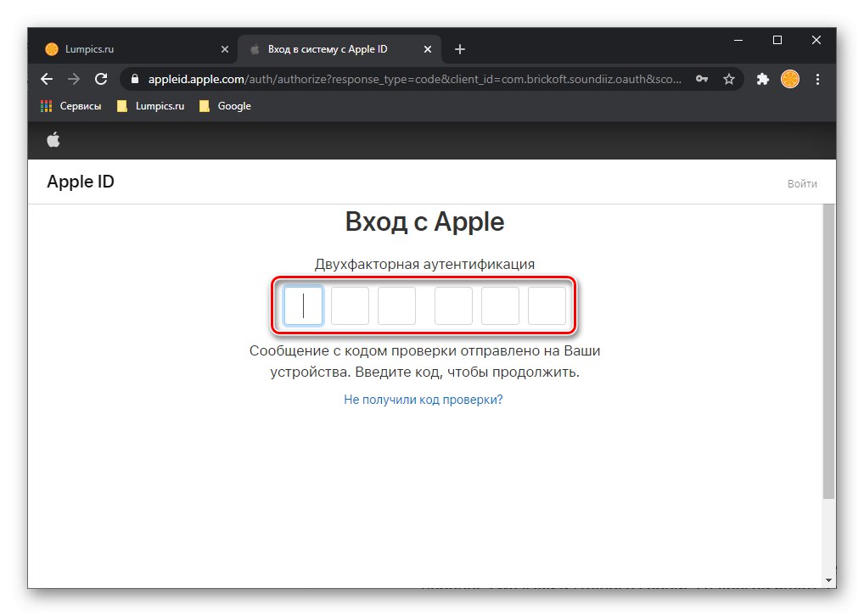Open a new browser tab
The image size is (864, 616).
pyautogui.click(x=459, y=49)
